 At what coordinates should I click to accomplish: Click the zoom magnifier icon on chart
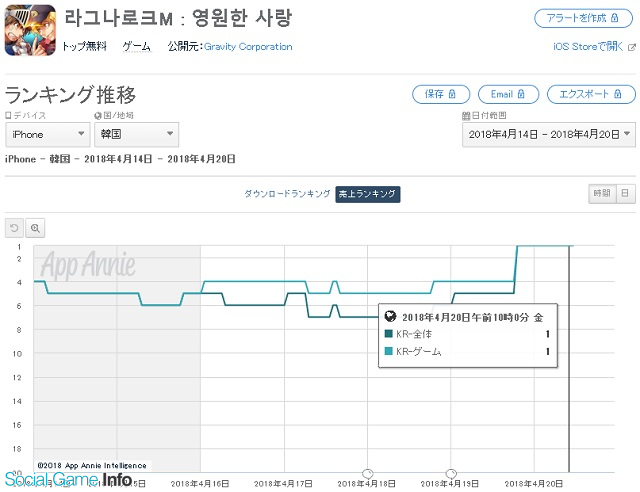point(36,228)
